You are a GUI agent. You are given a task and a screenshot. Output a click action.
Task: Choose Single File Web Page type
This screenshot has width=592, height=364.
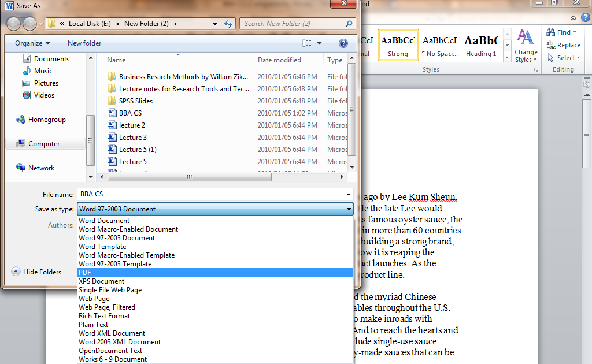click(215, 290)
